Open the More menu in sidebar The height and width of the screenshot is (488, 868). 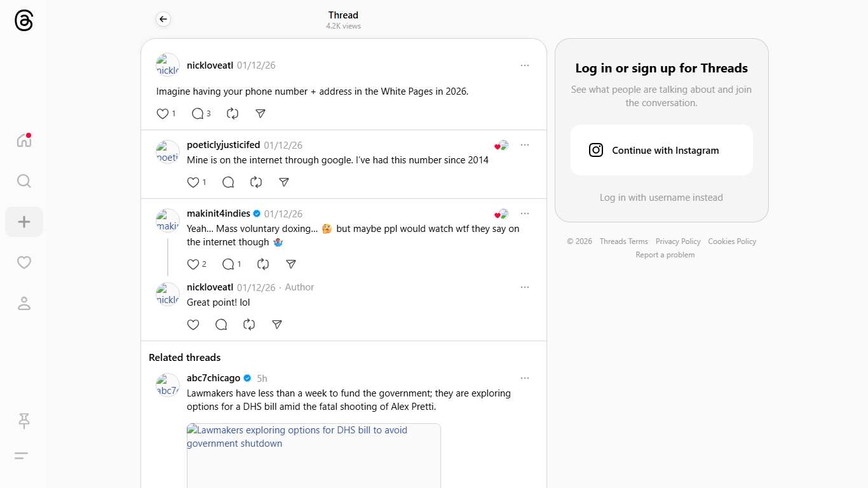pos(22,456)
